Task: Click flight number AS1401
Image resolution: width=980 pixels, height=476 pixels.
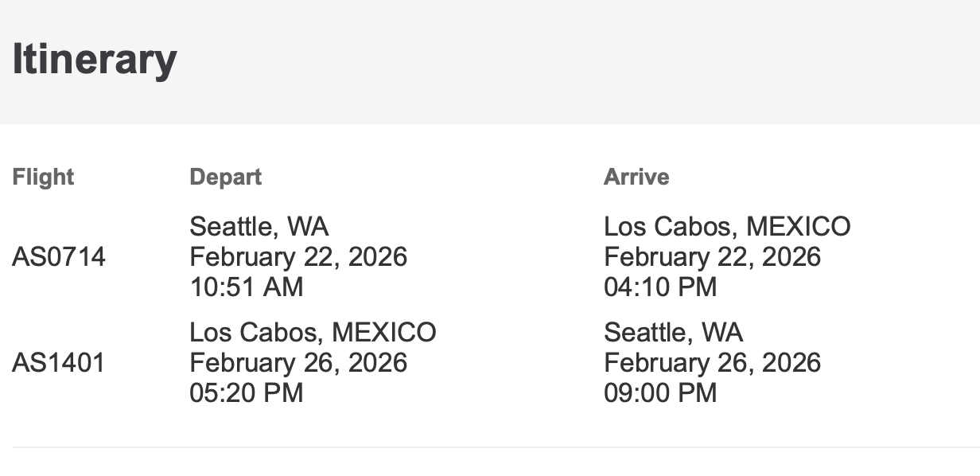Action: pos(59,363)
